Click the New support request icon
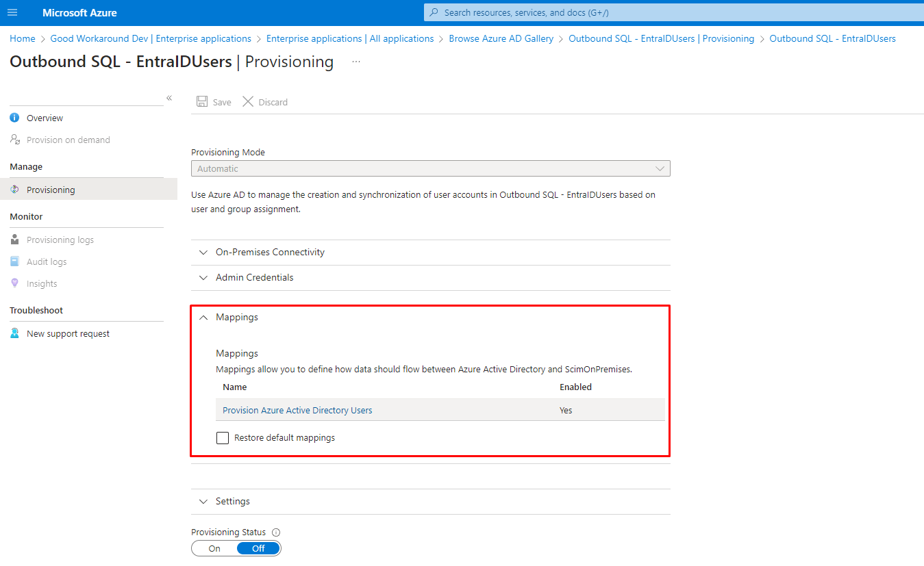 (x=14, y=334)
